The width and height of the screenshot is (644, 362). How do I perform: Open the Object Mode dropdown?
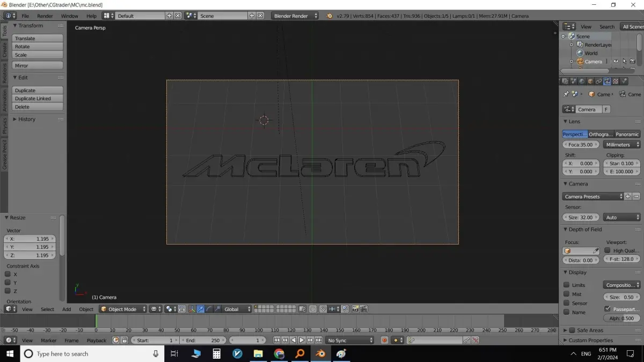tap(123, 309)
